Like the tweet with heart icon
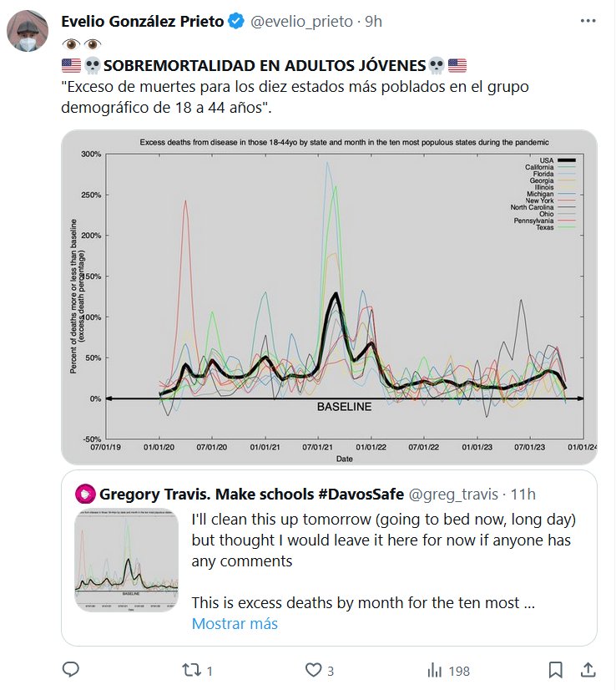 (314, 670)
